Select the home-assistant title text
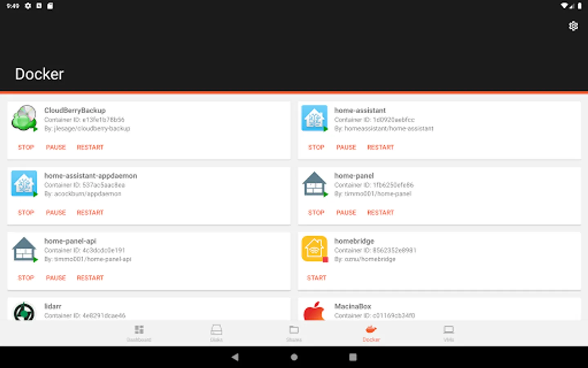 tap(360, 110)
